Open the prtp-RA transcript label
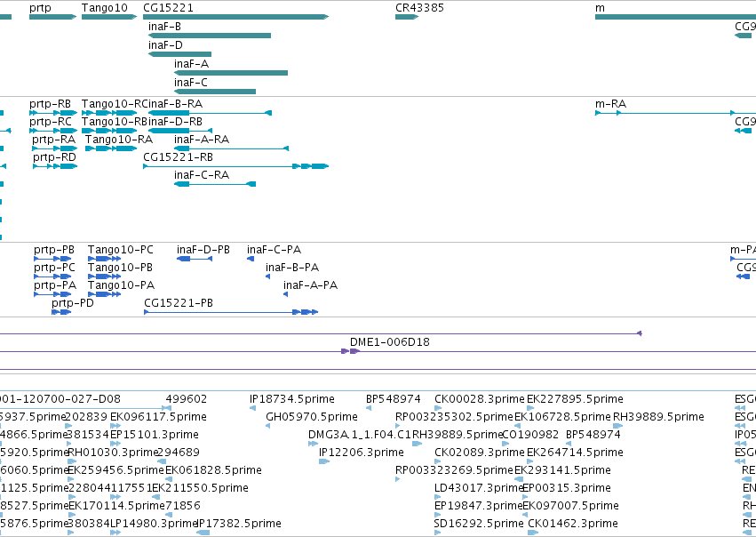 [54, 140]
